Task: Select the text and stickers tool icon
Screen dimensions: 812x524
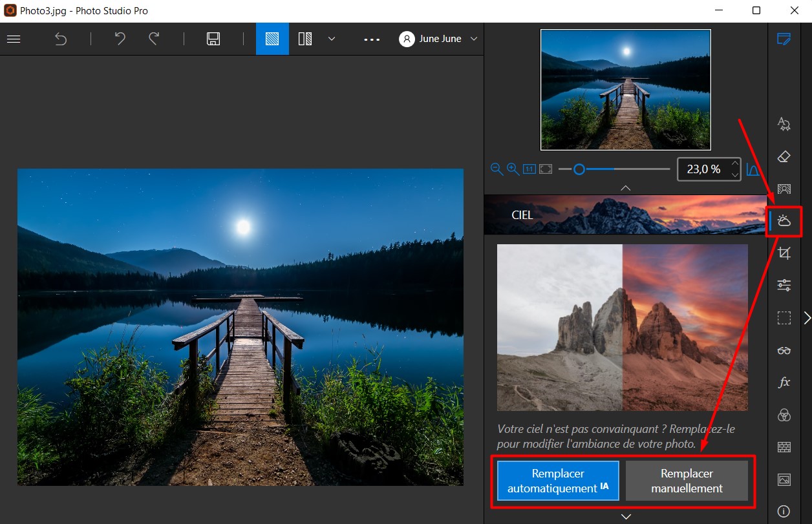Action: 784,124
